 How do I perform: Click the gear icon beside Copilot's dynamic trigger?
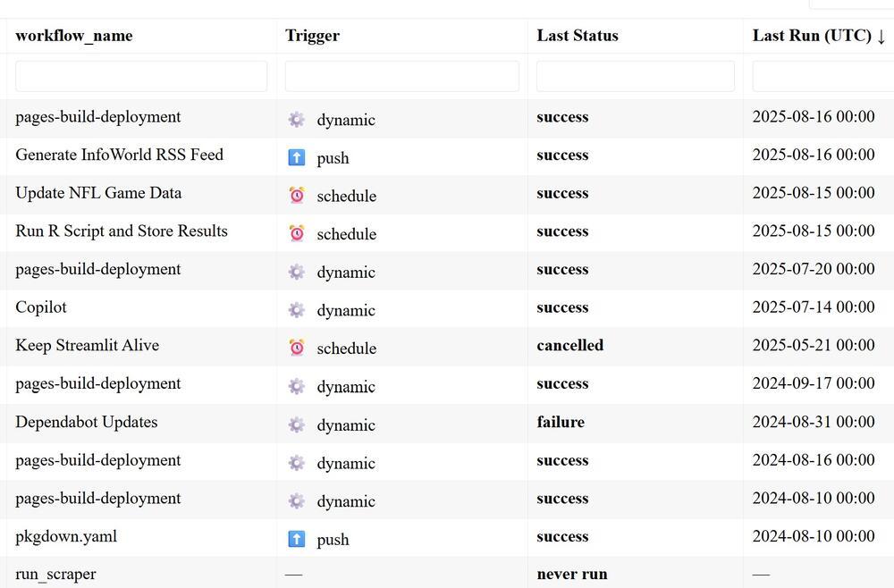[297, 309]
